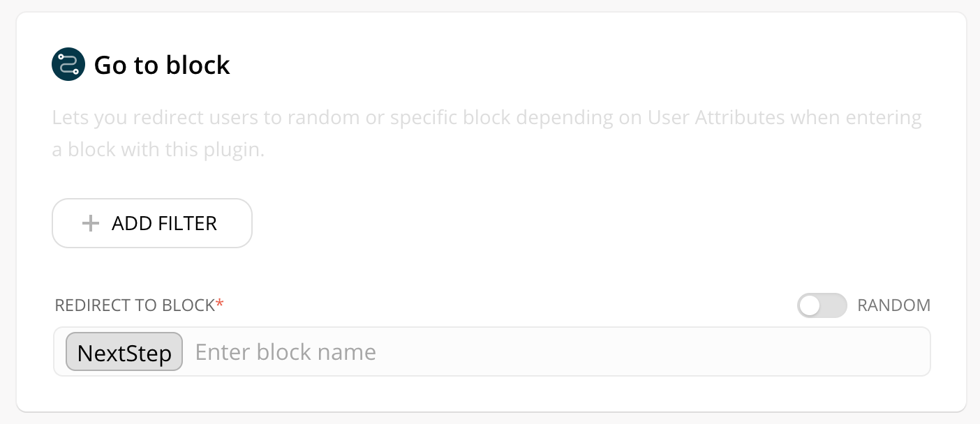The image size is (980, 424).
Task: Click the 'a block with this plugin' line
Action: coord(158,150)
